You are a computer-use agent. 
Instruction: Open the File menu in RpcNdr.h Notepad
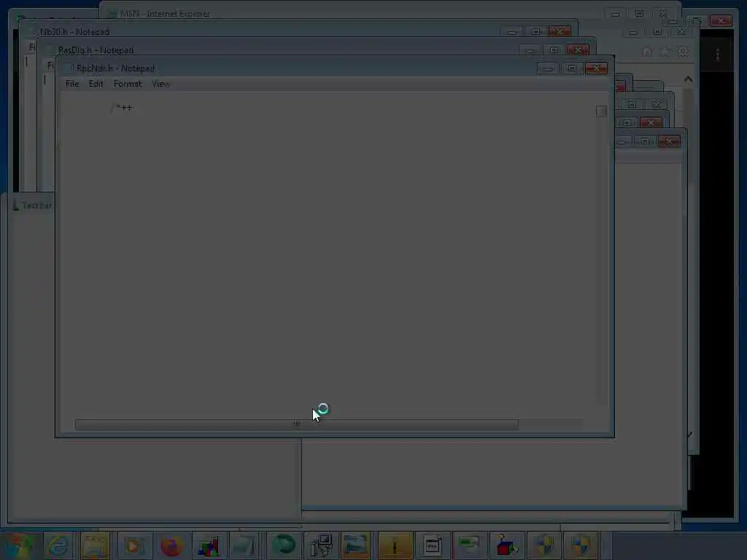click(72, 84)
